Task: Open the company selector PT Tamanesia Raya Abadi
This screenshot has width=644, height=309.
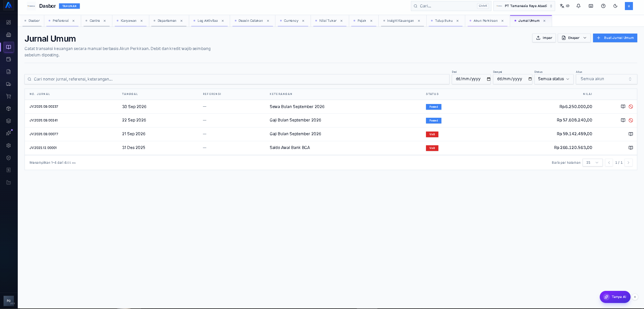Action: click(524, 6)
